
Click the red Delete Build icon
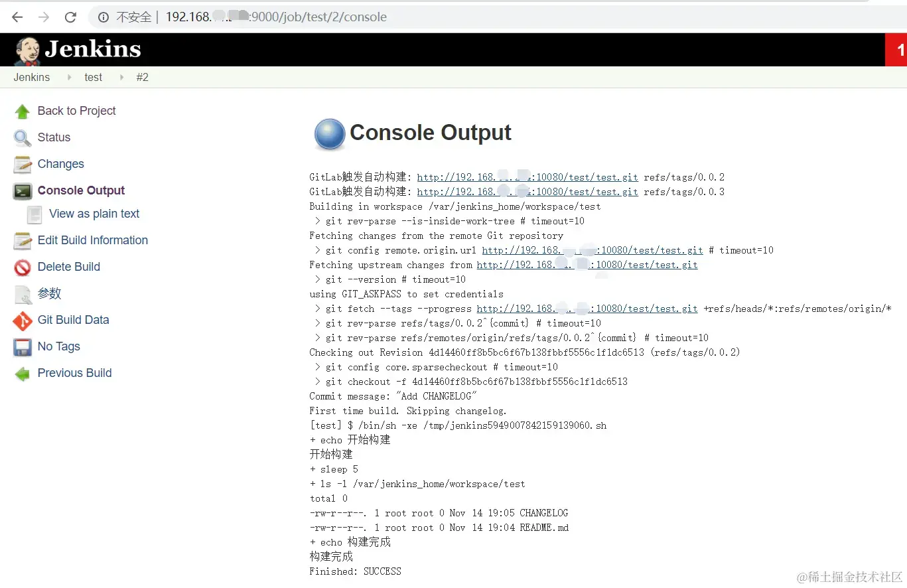point(23,267)
